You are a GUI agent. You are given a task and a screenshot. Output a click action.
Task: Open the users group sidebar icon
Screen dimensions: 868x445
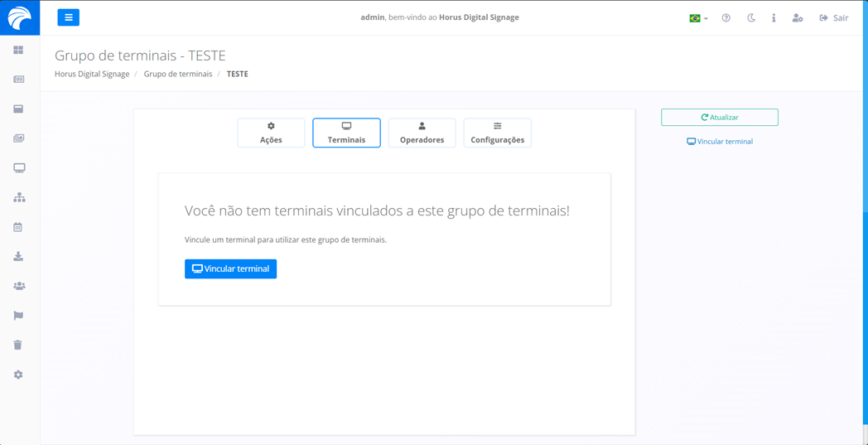(19, 286)
